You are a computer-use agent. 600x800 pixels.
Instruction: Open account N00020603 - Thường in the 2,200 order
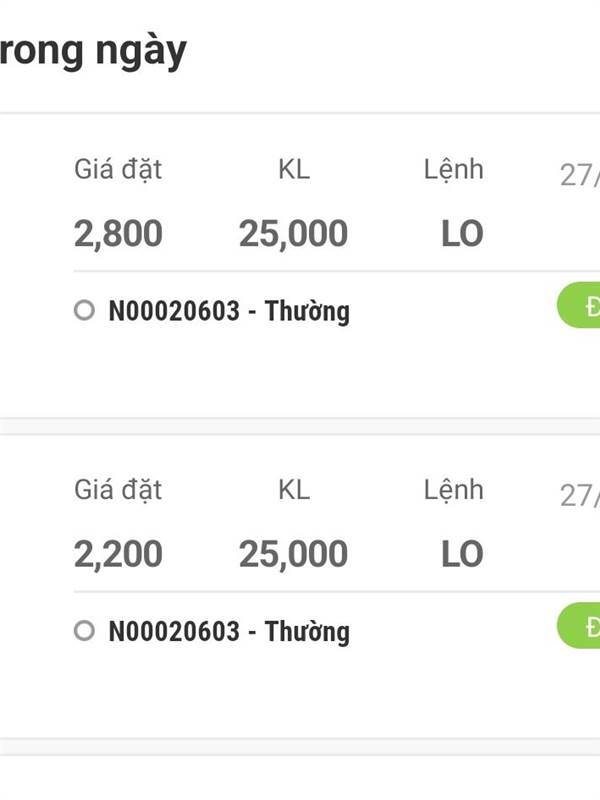229,632
